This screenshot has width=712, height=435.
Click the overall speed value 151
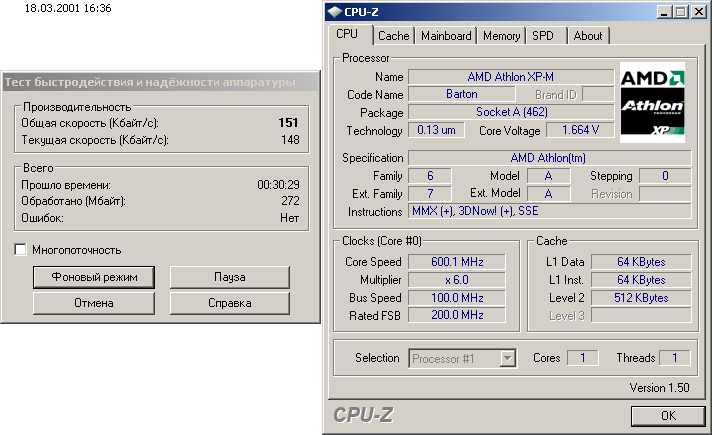click(x=288, y=123)
